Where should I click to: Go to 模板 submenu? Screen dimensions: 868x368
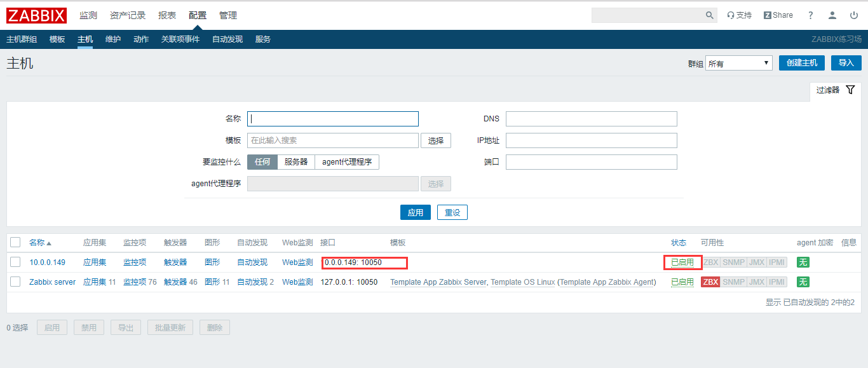[57, 39]
